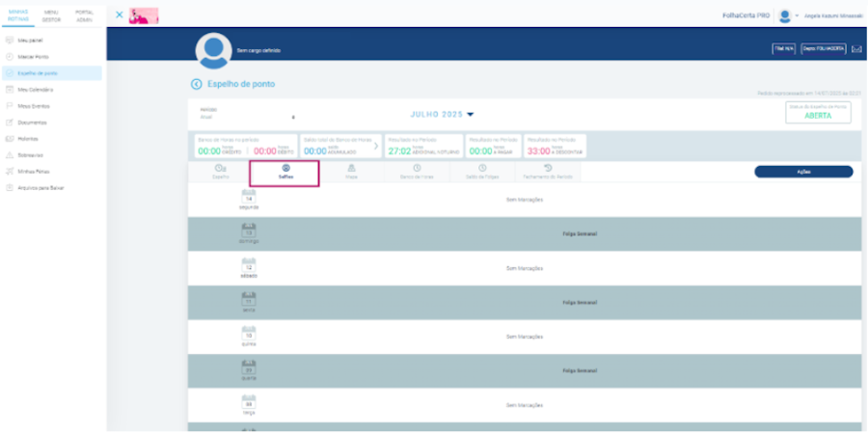This screenshot has width=868, height=436.
Task: Switch to the Saldo de Folgas tab
Action: point(482,172)
